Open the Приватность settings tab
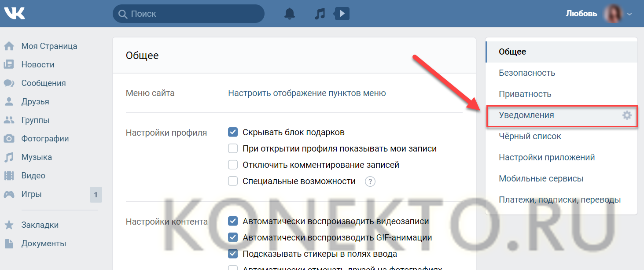This screenshot has height=270, width=644. [x=525, y=94]
